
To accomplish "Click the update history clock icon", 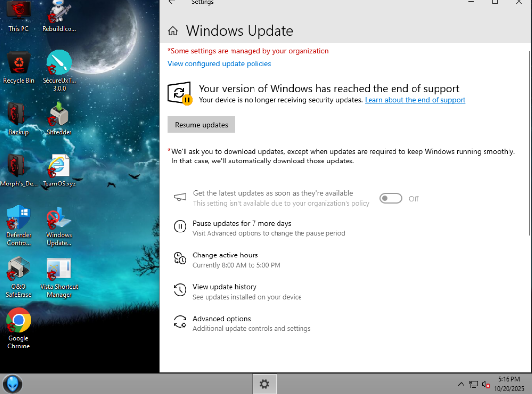I will [x=180, y=290].
